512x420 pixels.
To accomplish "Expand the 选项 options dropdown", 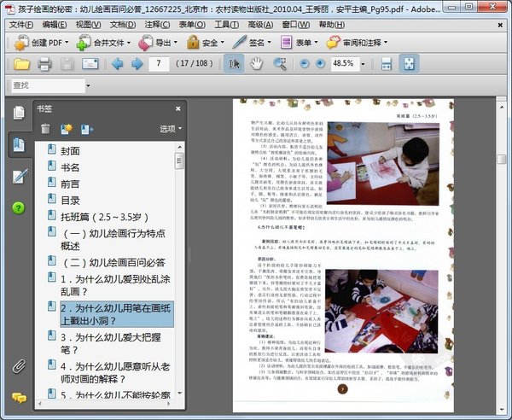I will click(170, 129).
